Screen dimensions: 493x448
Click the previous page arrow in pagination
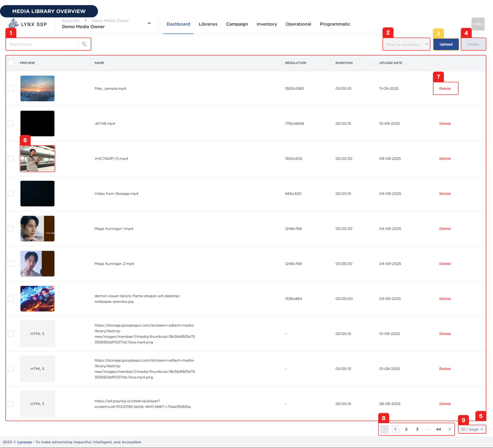pyautogui.click(x=384, y=429)
